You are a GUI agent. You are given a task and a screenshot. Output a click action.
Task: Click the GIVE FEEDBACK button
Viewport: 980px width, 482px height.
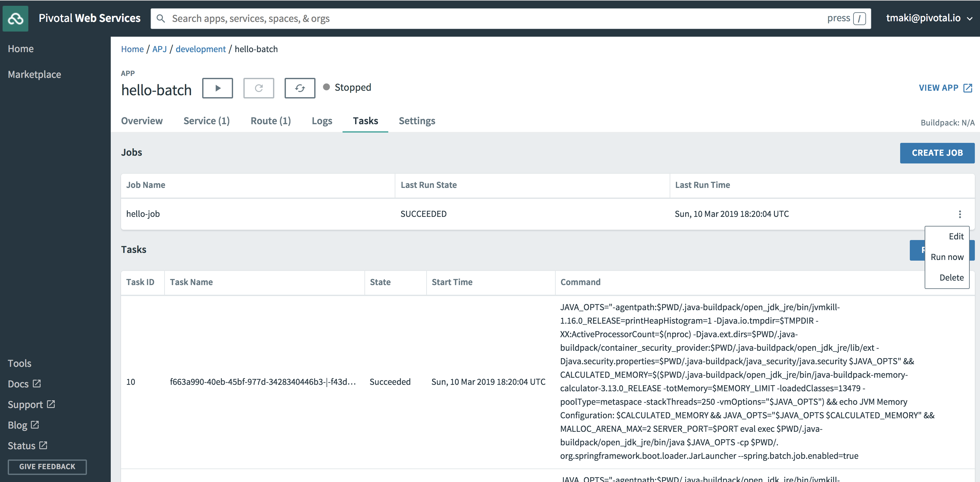(47, 467)
